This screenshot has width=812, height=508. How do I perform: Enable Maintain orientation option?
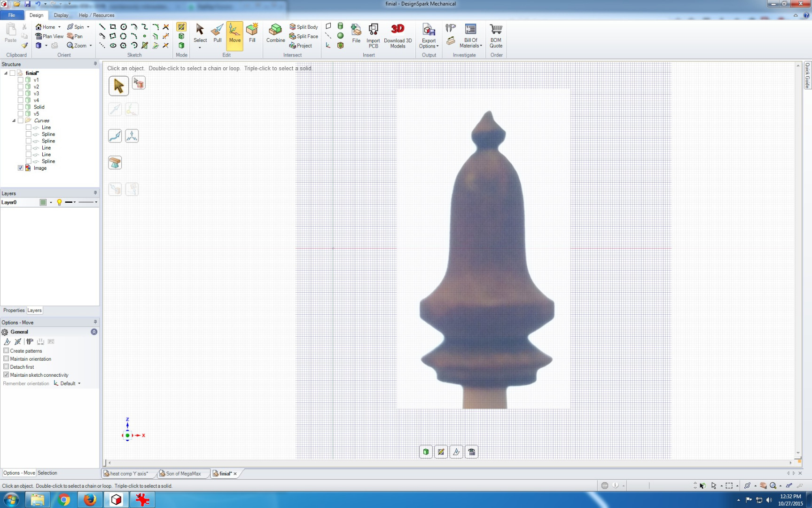pos(6,358)
